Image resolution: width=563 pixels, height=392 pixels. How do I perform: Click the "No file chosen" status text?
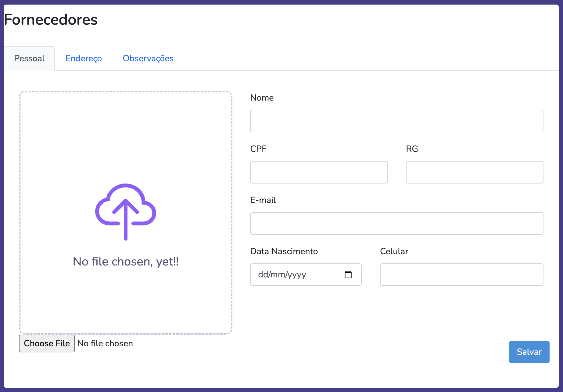pos(105,344)
